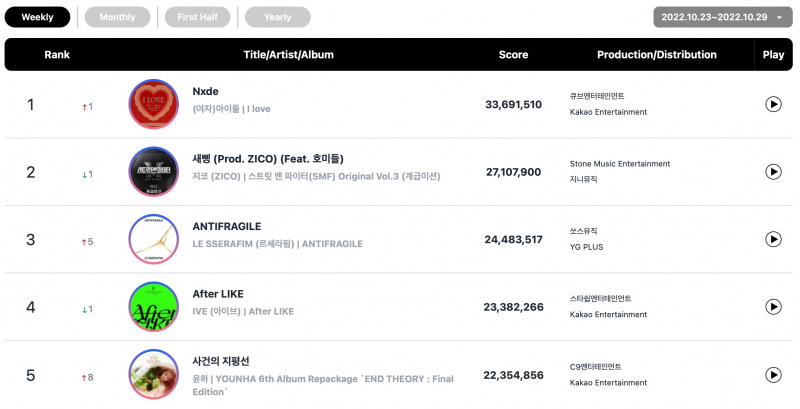This screenshot has width=800, height=409.
Task: Open the 2022.10.23~2022.10.29 date dropdown
Action: tap(722, 17)
